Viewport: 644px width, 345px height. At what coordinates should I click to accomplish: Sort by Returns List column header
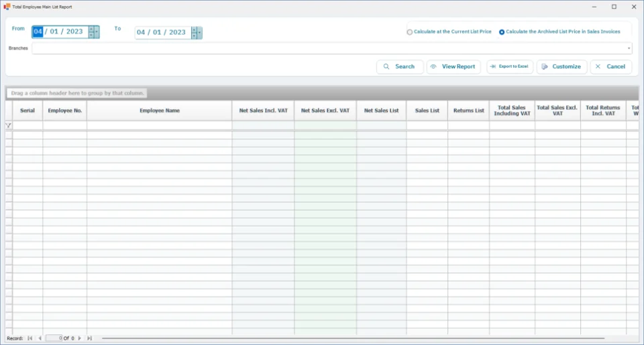(469, 111)
